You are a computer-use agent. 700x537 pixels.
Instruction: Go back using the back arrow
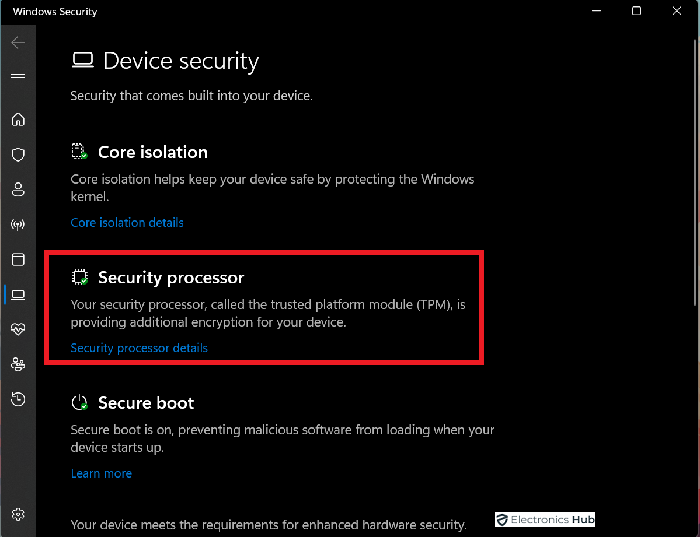coord(18,42)
